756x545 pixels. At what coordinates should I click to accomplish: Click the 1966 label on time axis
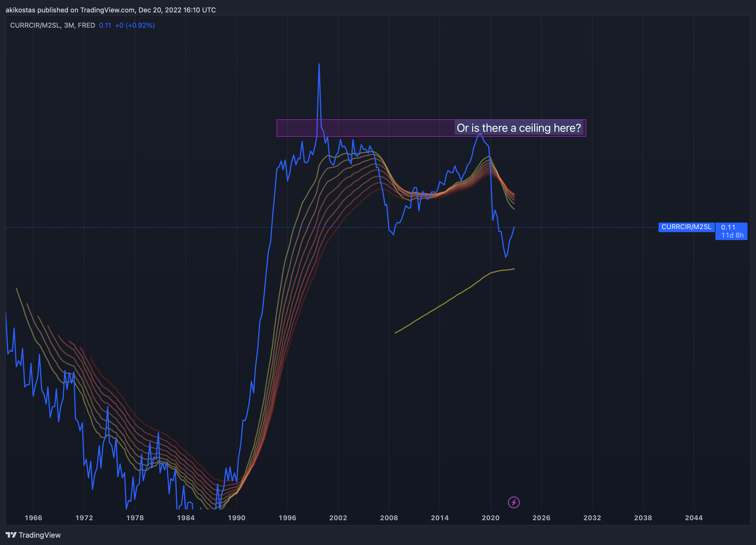33,518
